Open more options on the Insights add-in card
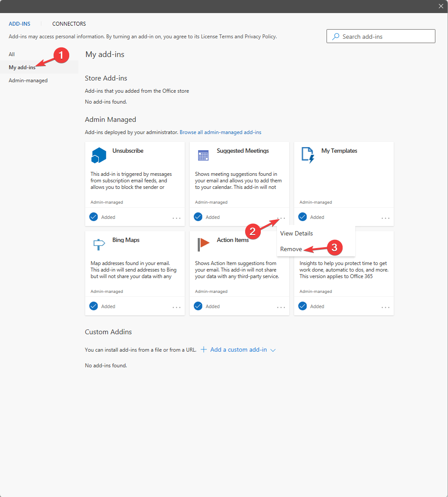The width and height of the screenshot is (448, 497). coord(386,307)
